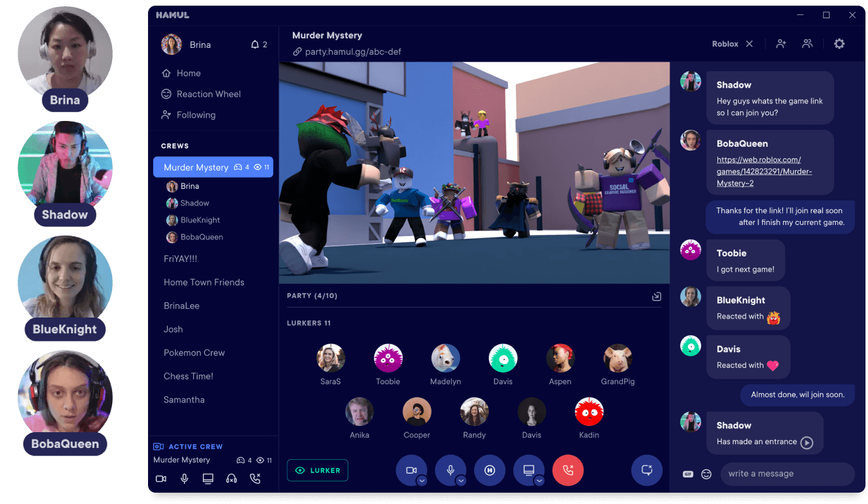Leave the call from the Active Crew bar
The width and height of the screenshot is (868, 504).
click(x=255, y=479)
